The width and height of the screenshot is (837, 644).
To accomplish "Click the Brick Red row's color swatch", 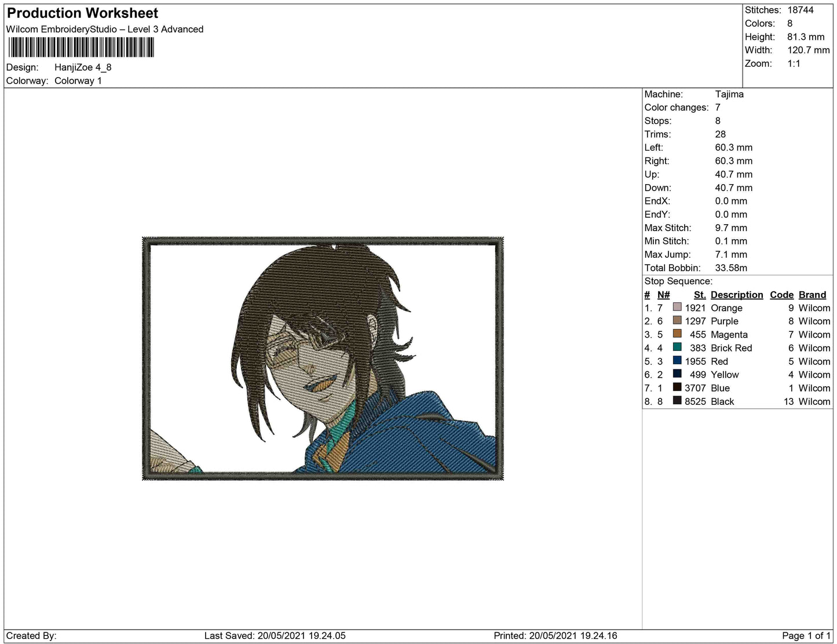I will [677, 347].
